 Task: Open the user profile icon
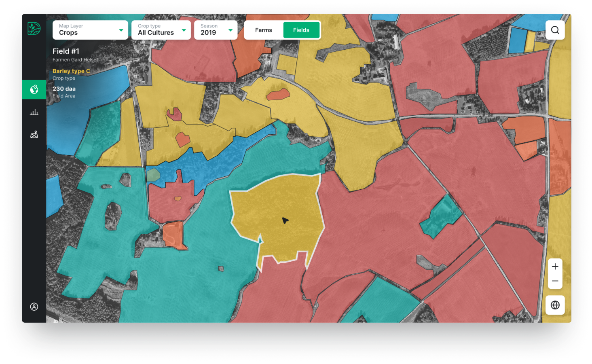34,307
